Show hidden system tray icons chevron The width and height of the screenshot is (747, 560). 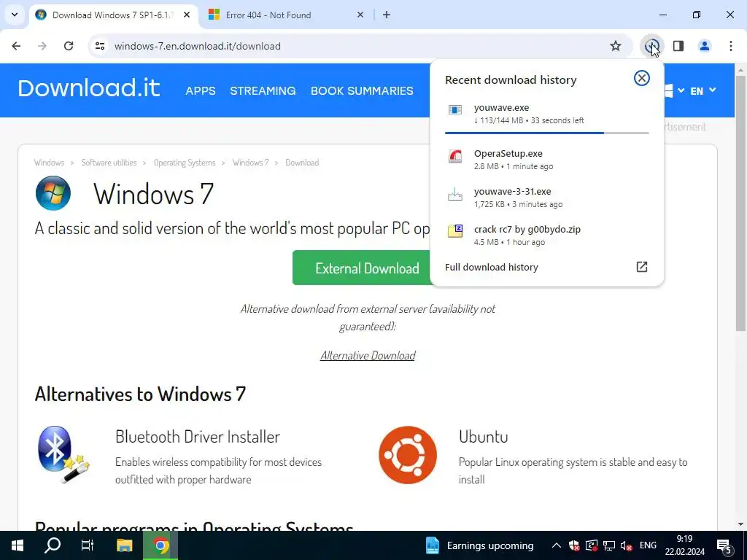556,545
